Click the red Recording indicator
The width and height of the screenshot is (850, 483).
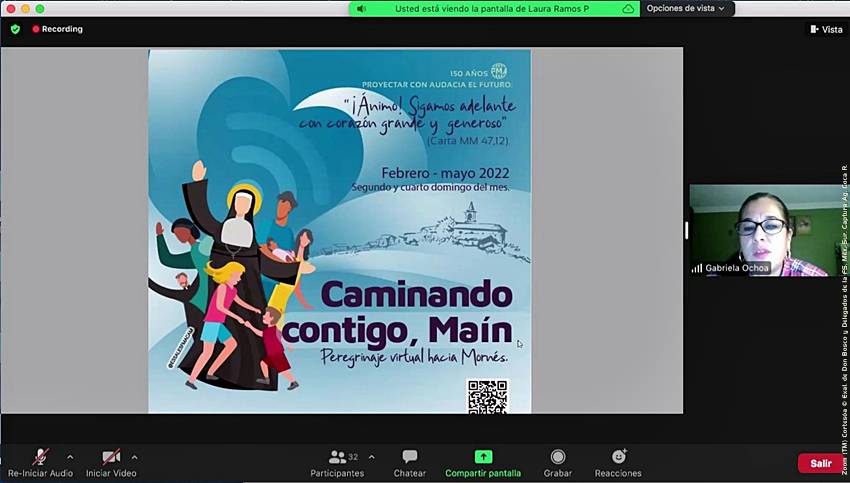[58, 29]
